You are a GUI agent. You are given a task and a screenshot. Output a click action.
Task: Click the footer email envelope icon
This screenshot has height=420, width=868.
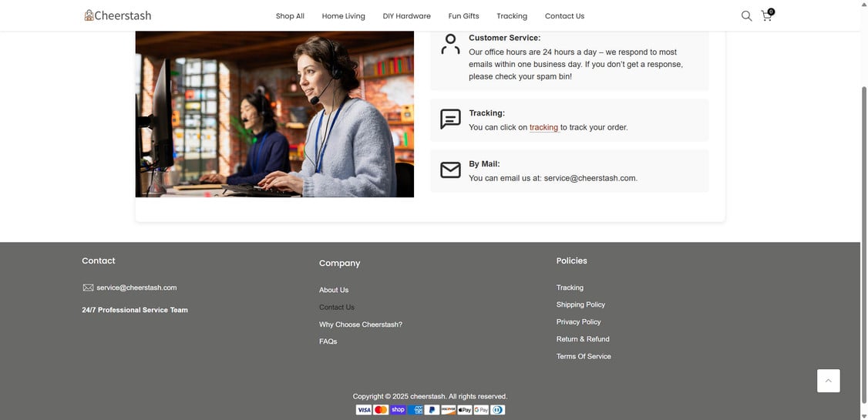point(88,287)
